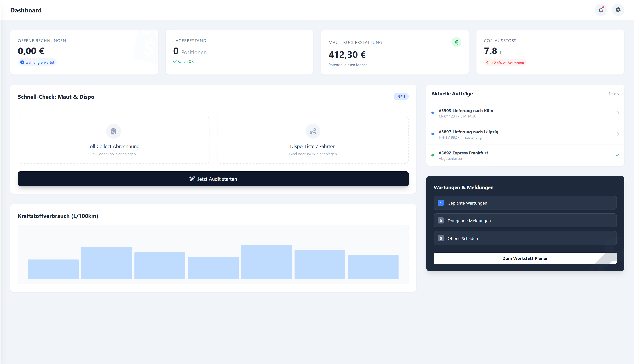
Task: Click the clock icon in Zahlung erwartet badge
Action: pyautogui.click(x=22, y=62)
